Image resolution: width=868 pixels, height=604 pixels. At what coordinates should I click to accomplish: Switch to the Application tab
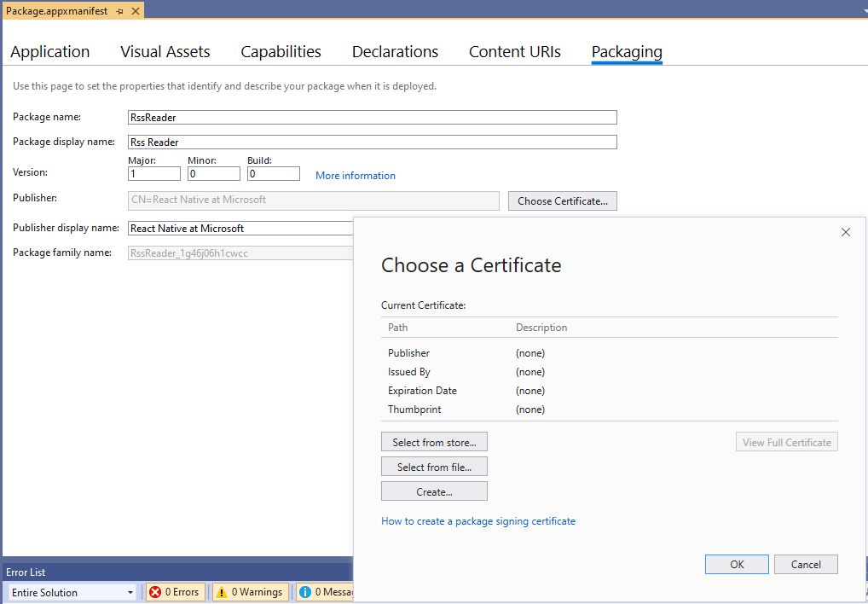pos(49,51)
